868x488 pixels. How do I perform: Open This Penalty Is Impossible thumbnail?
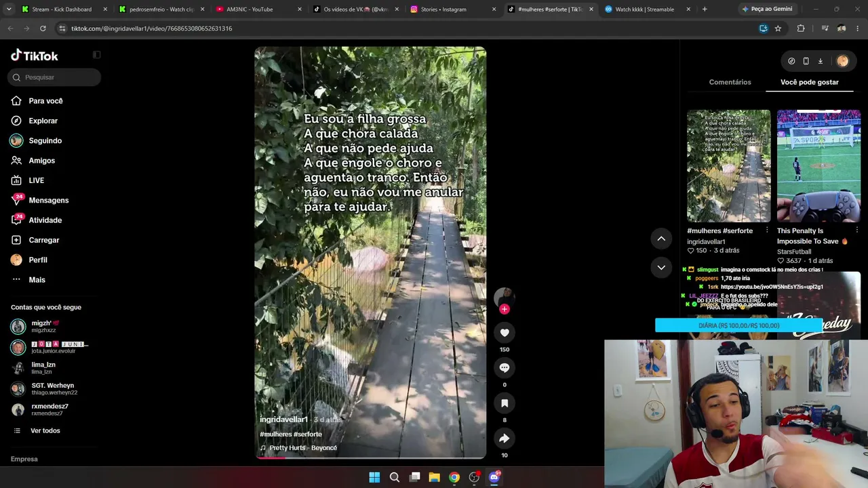coord(818,166)
